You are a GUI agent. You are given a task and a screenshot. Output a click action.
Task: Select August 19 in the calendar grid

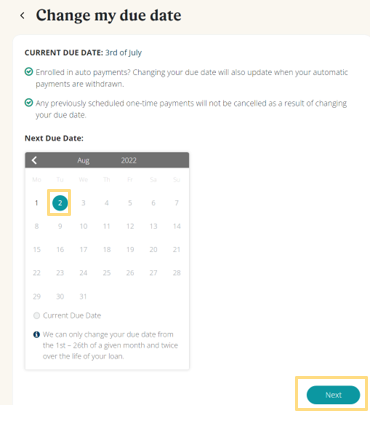pos(130,250)
